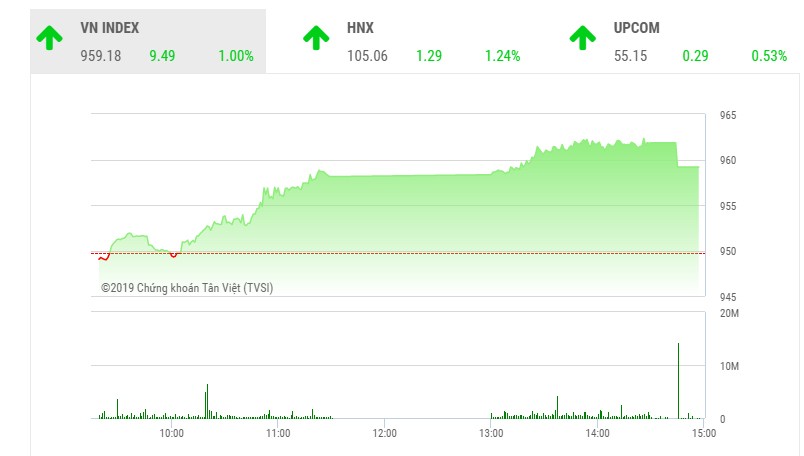Screen dimensions: 804x456
Task: Click the green up arrow beside HNX
Action: click(316, 38)
